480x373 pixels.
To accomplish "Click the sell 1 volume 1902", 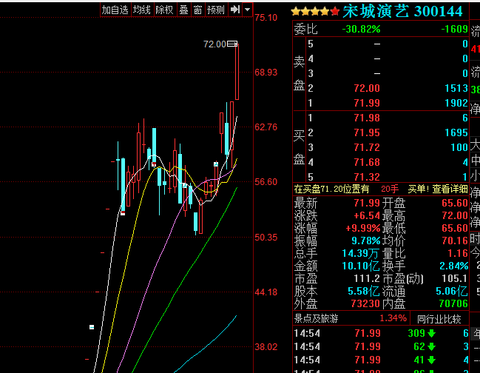I will click(x=456, y=103).
